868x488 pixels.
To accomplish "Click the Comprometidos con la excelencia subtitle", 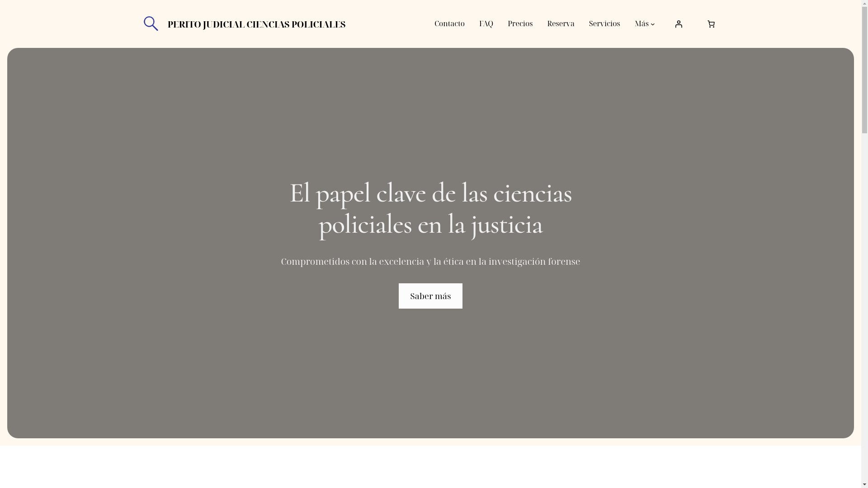I will pos(430,262).
